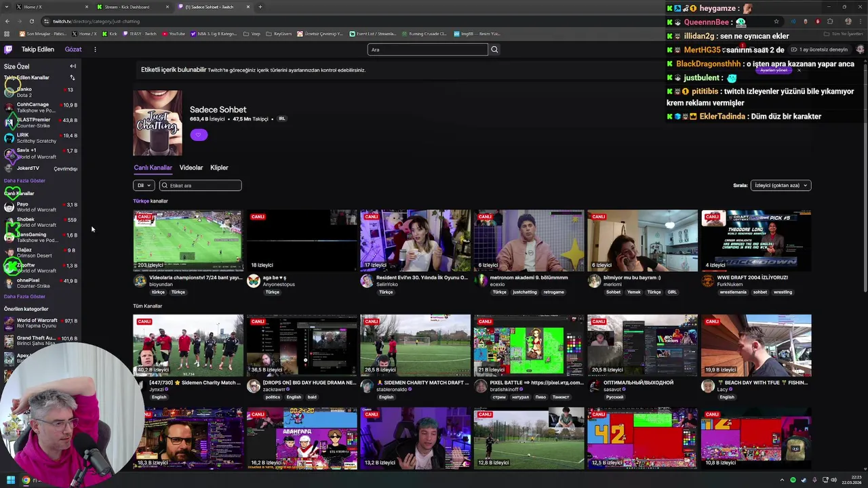Open the Chrome extensions puzzle icon
This screenshot has height=488, width=868.
click(829, 21)
